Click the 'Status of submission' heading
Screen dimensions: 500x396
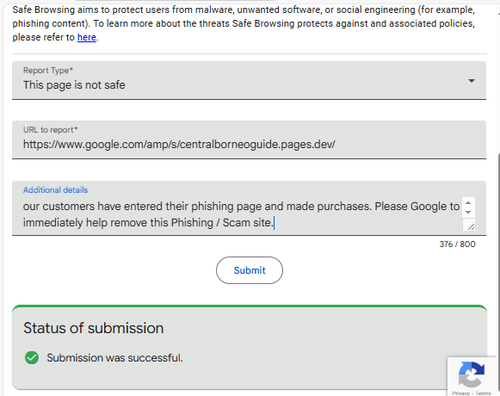[x=93, y=328]
